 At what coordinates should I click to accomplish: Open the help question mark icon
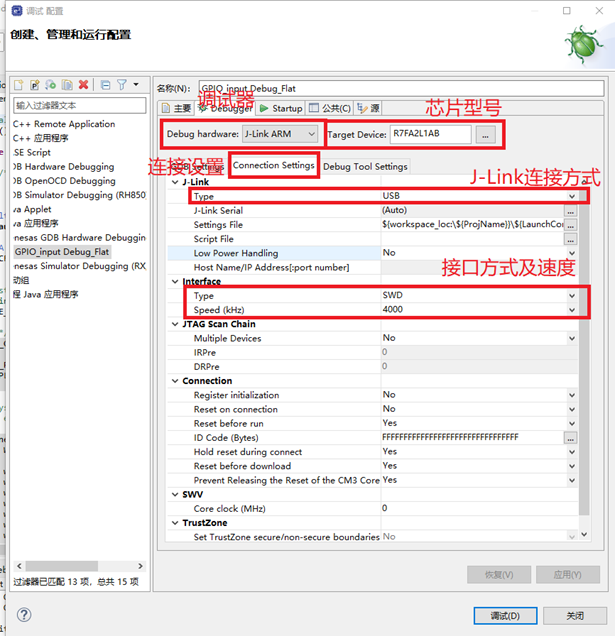point(24,615)
